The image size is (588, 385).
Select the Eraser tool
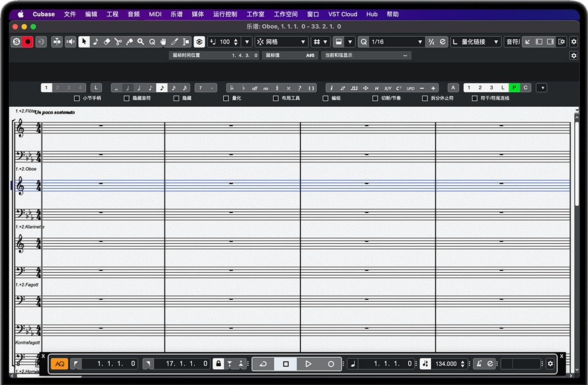tap(107, 42)
